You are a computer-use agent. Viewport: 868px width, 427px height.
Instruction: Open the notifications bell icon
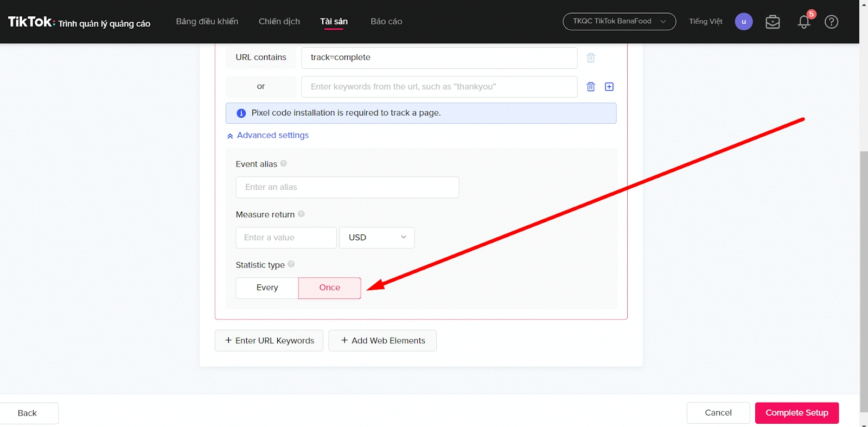click(x=804, y=22)
